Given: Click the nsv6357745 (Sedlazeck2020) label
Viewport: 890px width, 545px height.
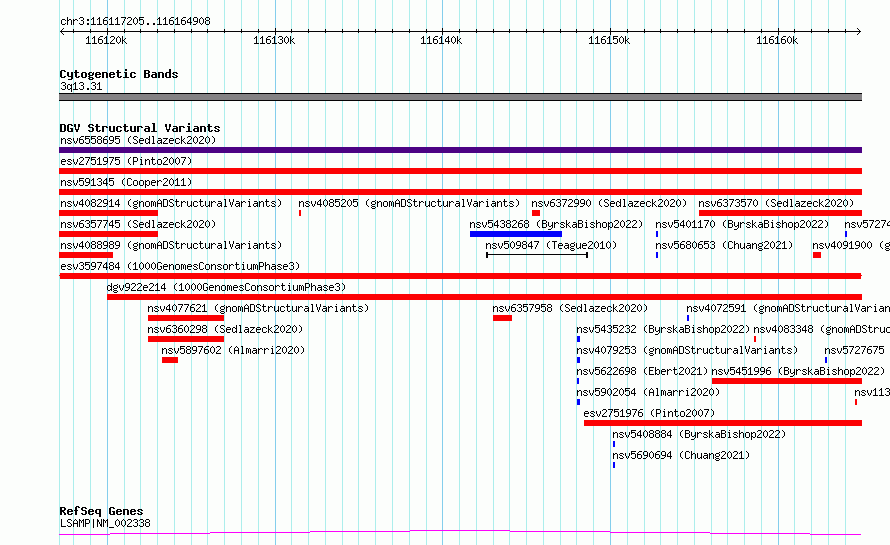Looking at the screenshot, I should [x=138, y=224].
